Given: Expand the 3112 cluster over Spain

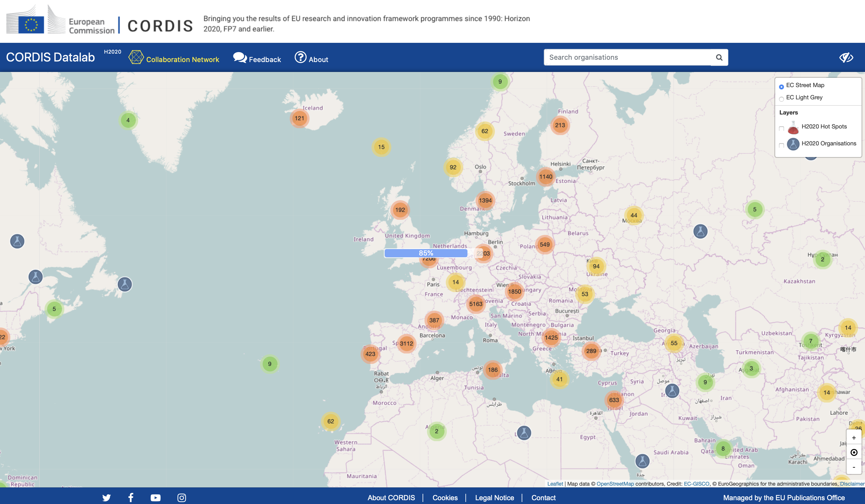Looking at the screenshot, I should pyautogui.click(x=406, y=343).
